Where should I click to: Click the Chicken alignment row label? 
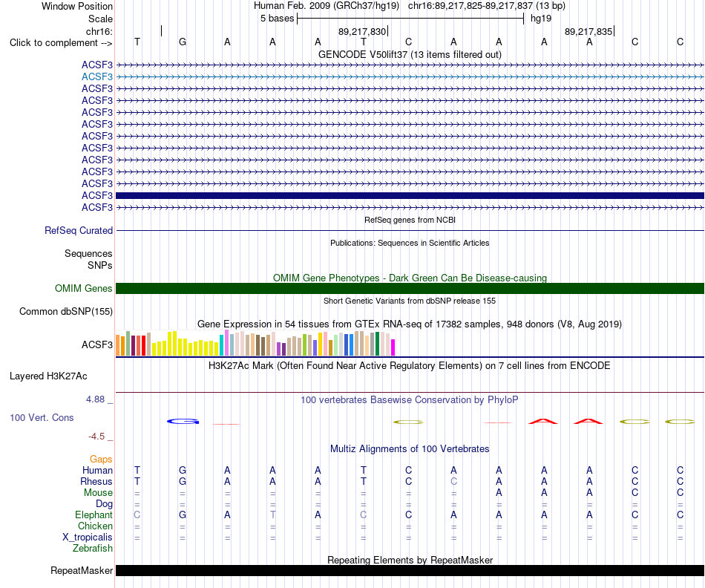tap(95, 526)
